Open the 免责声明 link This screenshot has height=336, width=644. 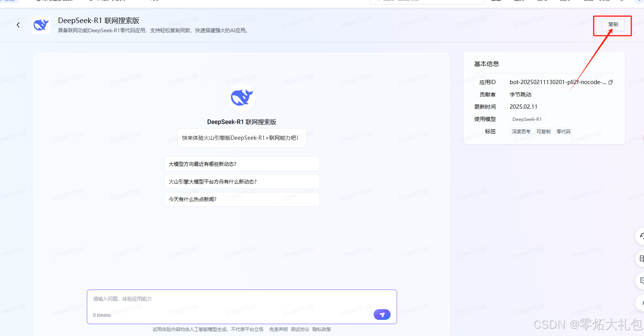(278, 329)
